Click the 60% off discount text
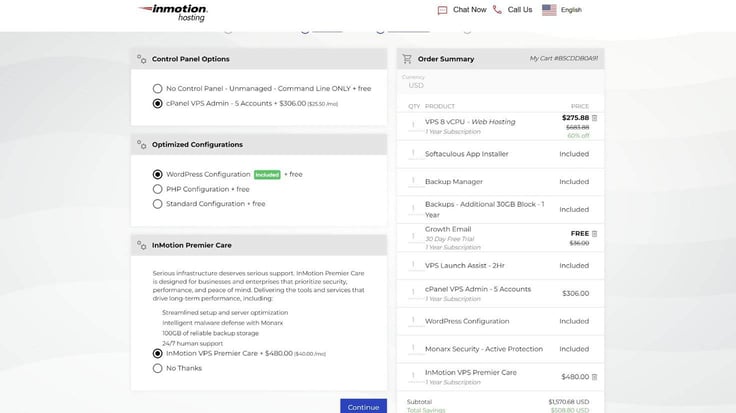 point(578,136)
